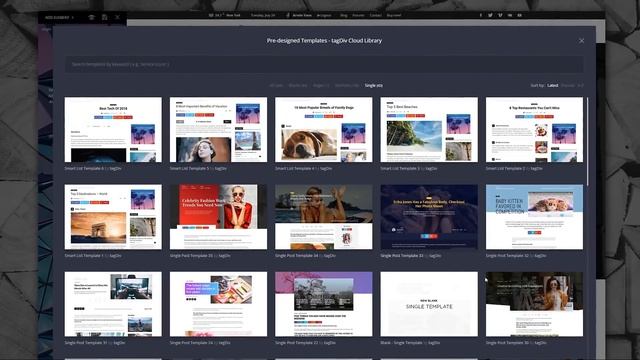Open Best Tech Of 2018 smart list thumbnail
Viewport: 640px width, 360px height.
click(x=113, y=129)
